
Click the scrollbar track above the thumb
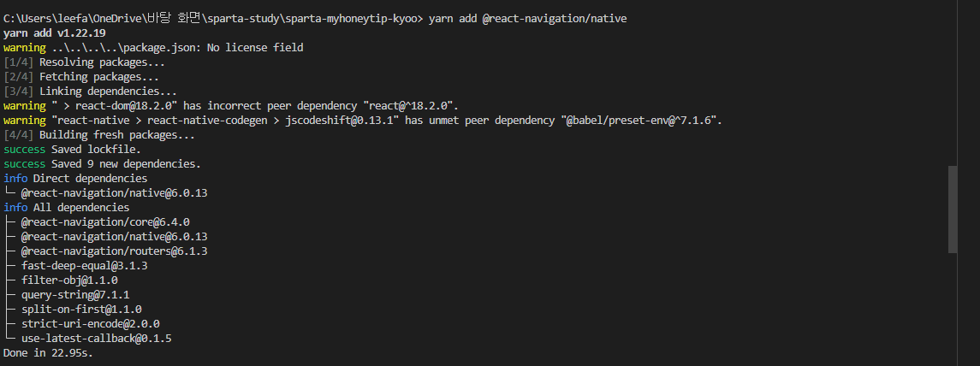coord(953,83)
